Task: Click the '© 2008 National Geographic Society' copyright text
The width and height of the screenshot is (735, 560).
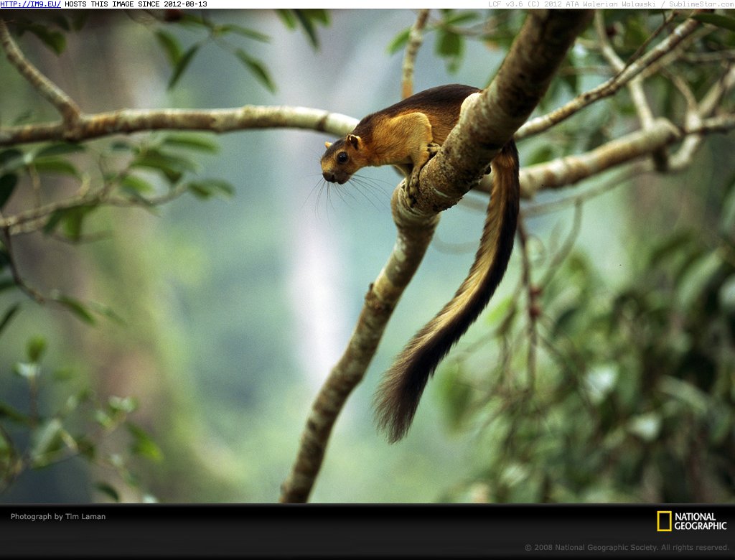Action: pos(627,547)
